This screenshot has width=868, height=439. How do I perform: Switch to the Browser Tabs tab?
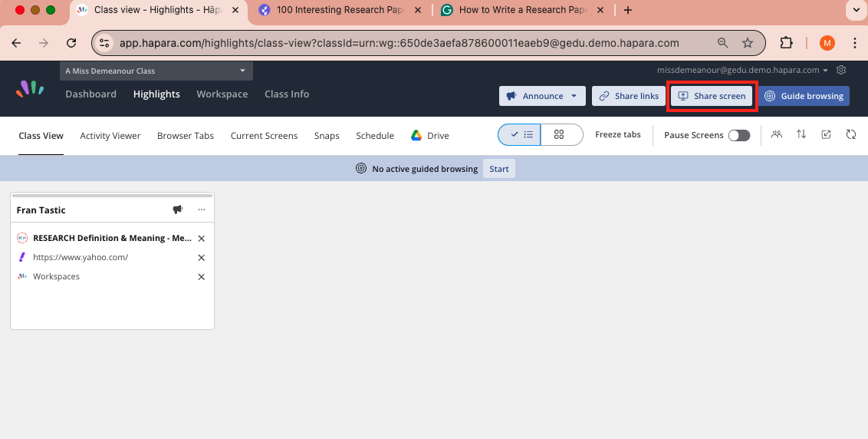186,136
